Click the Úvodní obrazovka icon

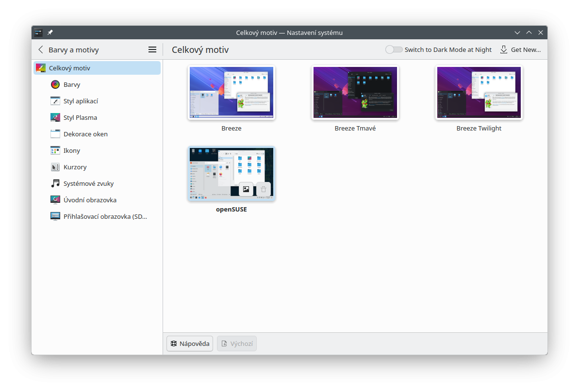(55, 200)
